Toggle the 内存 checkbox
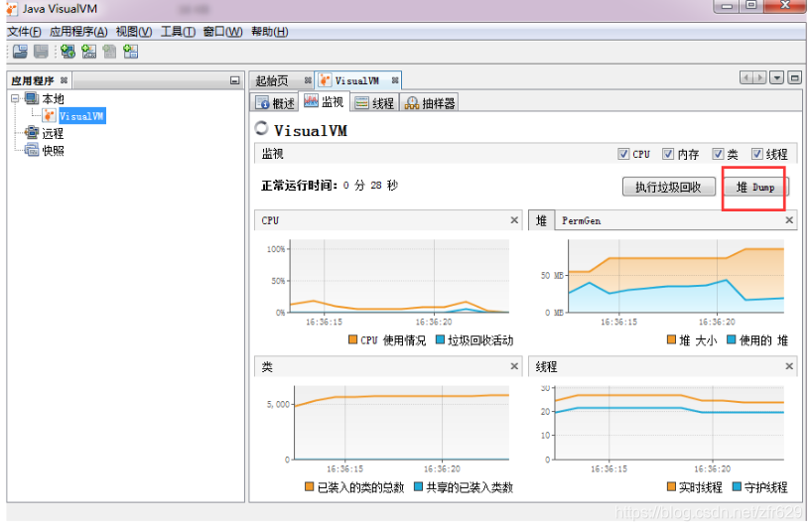 (x=668, y=154)
